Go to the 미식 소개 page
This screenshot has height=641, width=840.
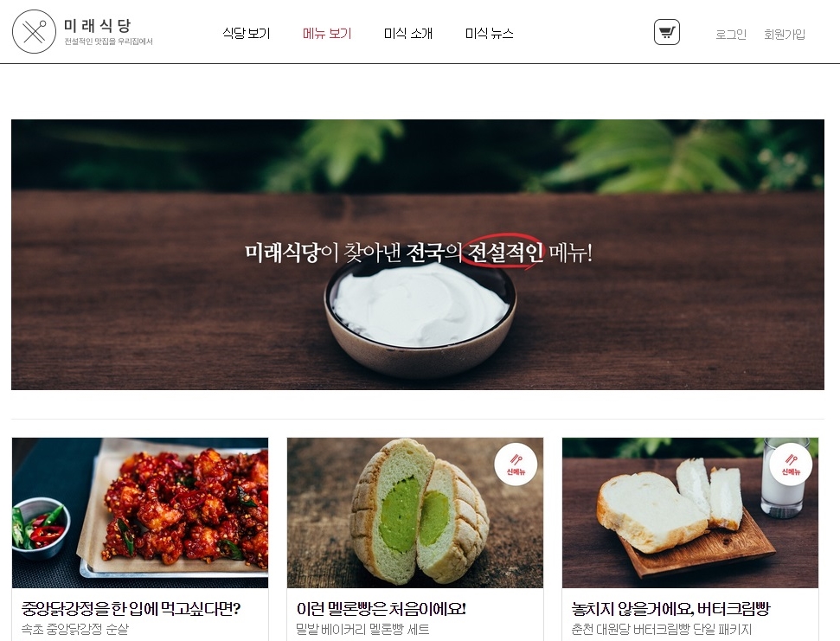(x=408, y=33)
